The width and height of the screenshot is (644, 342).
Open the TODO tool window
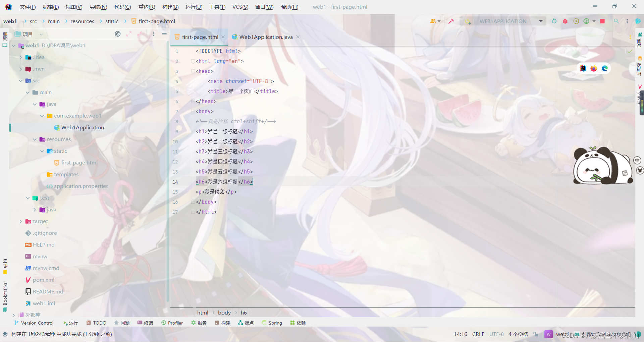pos(96,323)
